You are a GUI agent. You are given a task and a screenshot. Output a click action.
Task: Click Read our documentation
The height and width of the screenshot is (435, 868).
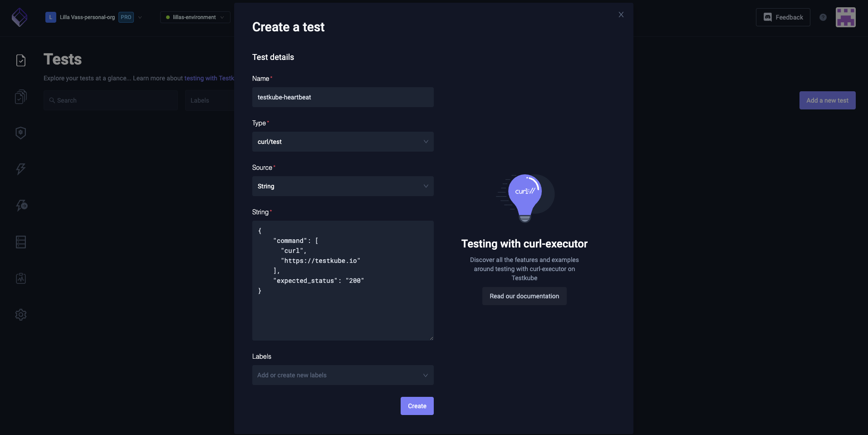(524, 296)
